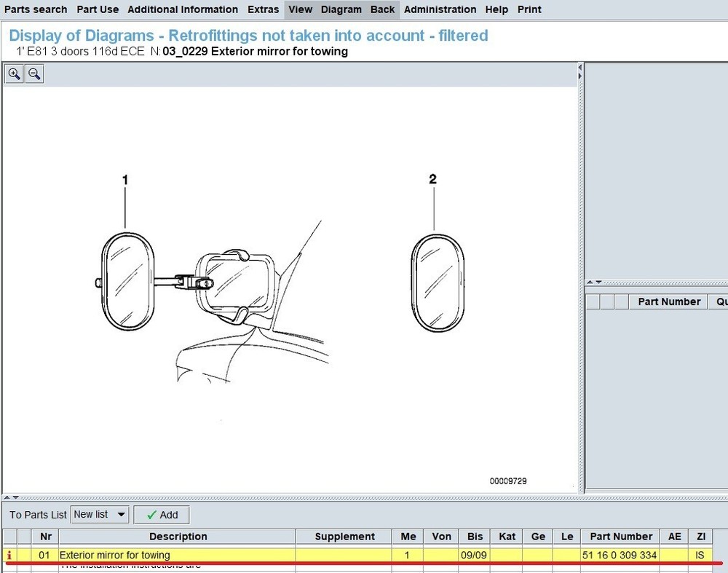The width and height of the screenshot is (728, 573).
Task: Click the Back menu item
Action: pos(382,9)
